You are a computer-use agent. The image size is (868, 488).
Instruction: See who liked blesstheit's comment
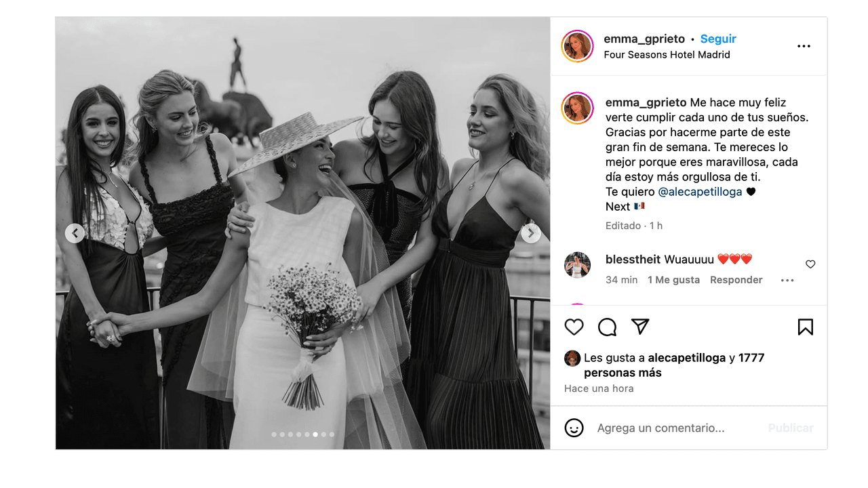point(673,279)
